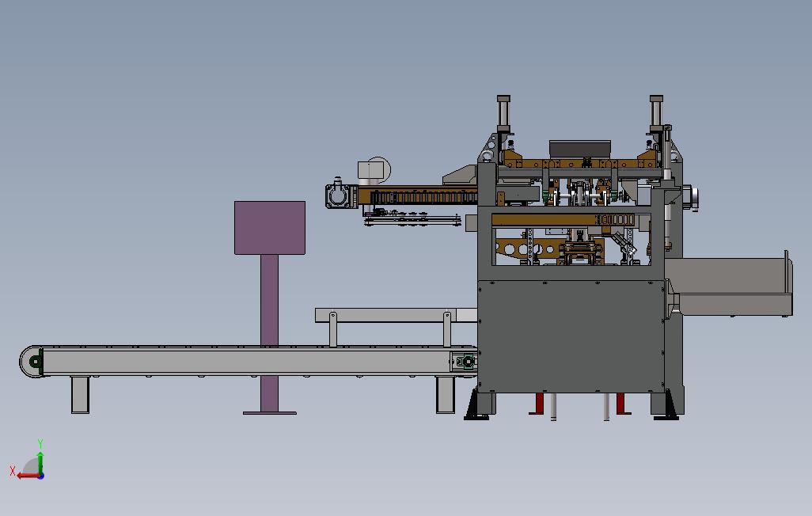Select the purple pedestal column under the panel
812x516 pixels.
(x=269, y=332)
